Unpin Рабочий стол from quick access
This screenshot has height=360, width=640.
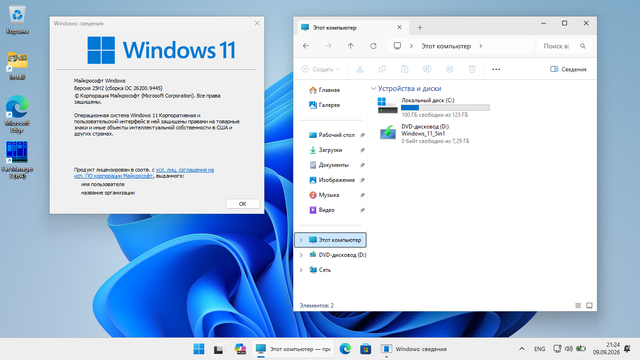[x=362, y=135]
